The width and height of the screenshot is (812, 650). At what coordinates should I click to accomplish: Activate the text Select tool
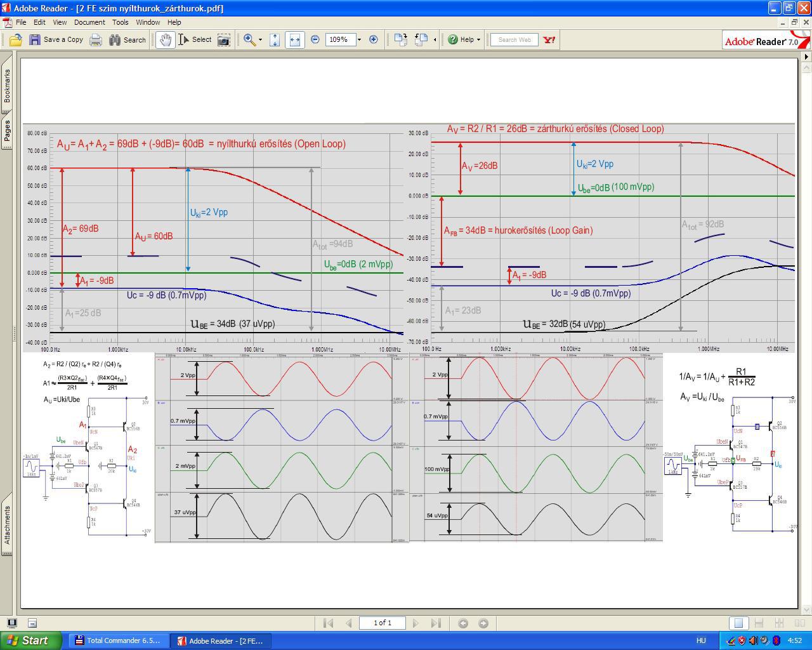click(x=195, y=39)
